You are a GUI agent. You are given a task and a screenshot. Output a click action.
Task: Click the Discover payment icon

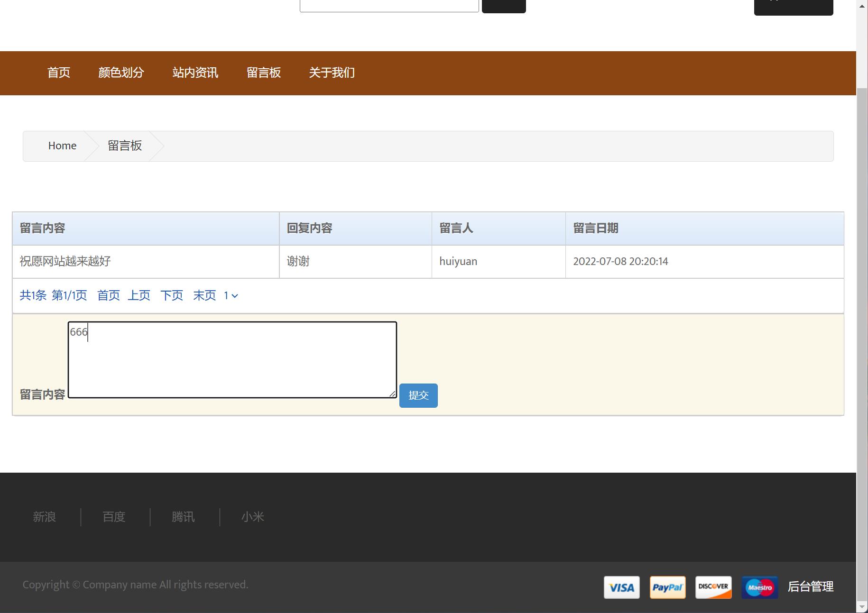tap(713, 587)
